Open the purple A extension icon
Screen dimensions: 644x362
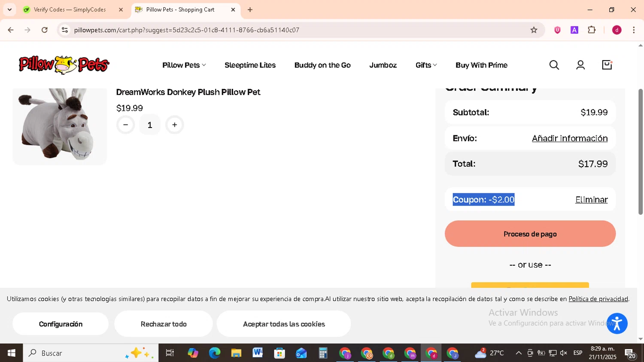click(x=574, y=30)
